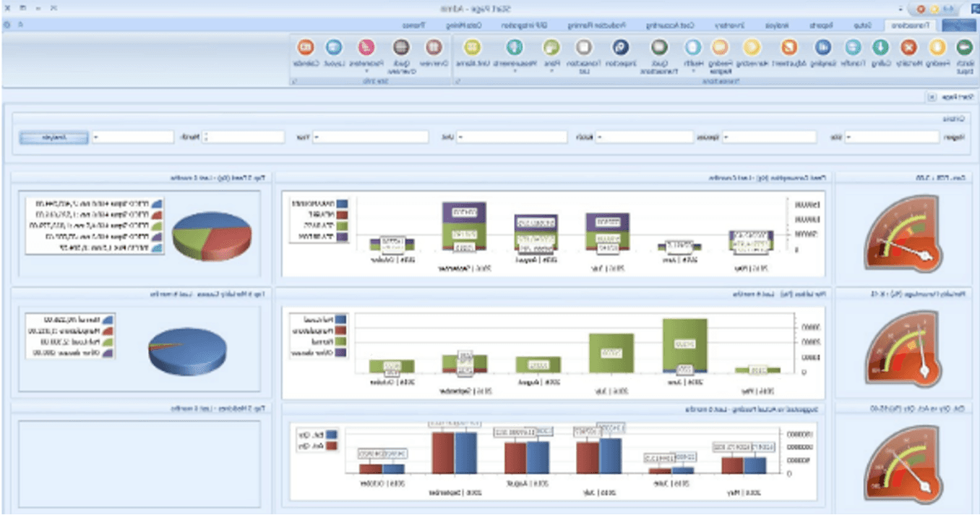
Task: Expand the Species criteria dropdown
Action: [599, 137]
